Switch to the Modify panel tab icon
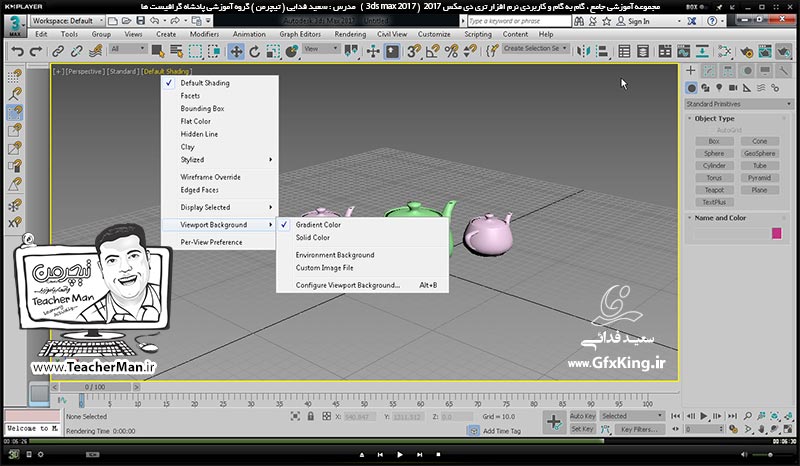 pyautogui.click(x=709, y=71)
